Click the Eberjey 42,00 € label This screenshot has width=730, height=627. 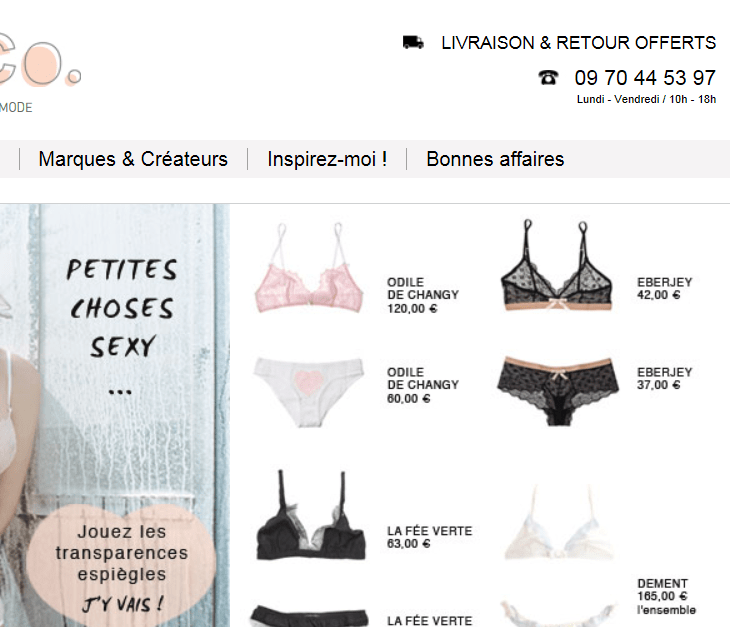coord(665,289)
